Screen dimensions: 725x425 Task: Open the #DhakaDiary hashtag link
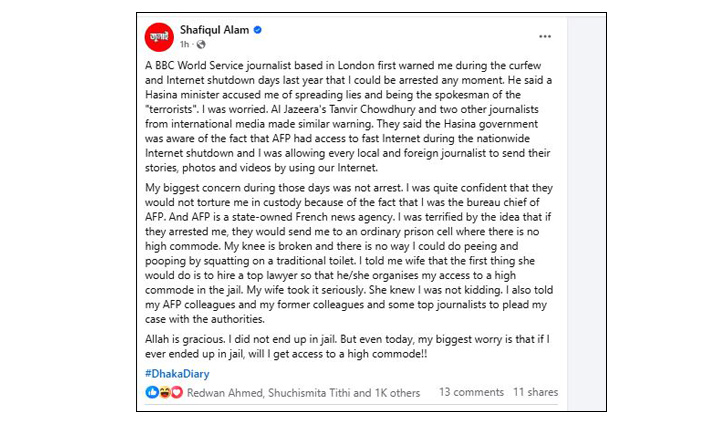(177, 374)
